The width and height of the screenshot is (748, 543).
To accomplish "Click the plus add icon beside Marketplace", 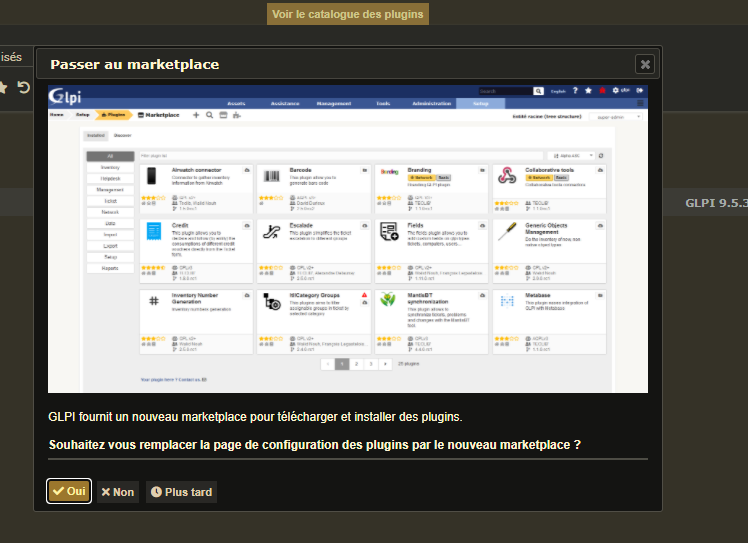I will 196,115.
